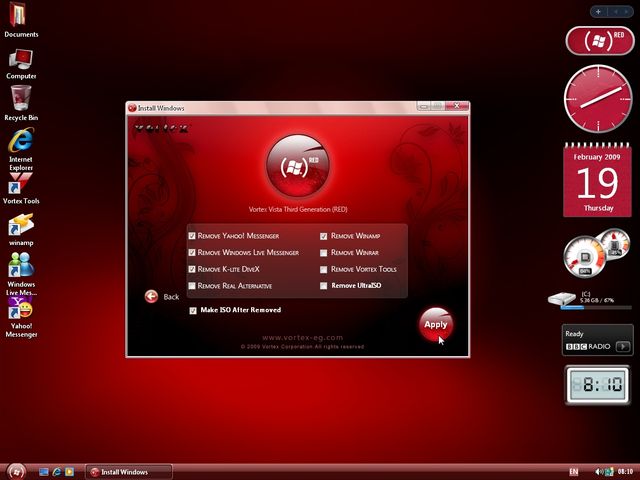The height and width of the screenshot is (480, 640).
Task: Click the Back text label
Action: [x=171, y=297]
